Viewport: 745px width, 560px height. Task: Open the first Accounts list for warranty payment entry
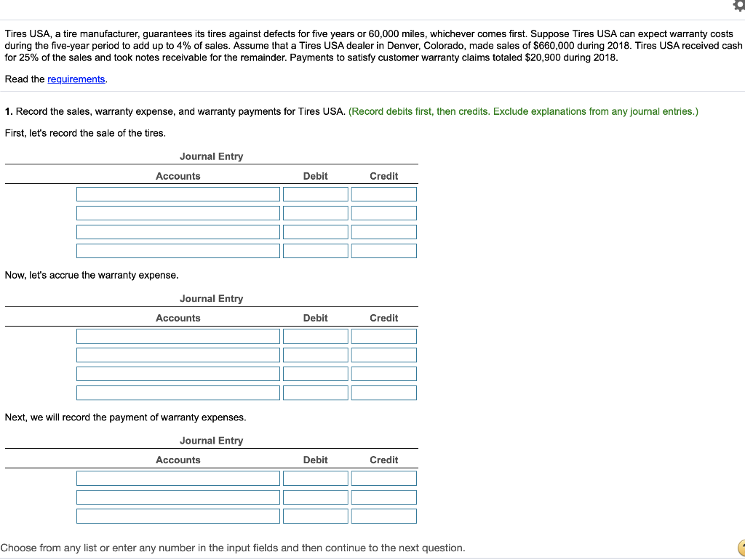[178, 478]
